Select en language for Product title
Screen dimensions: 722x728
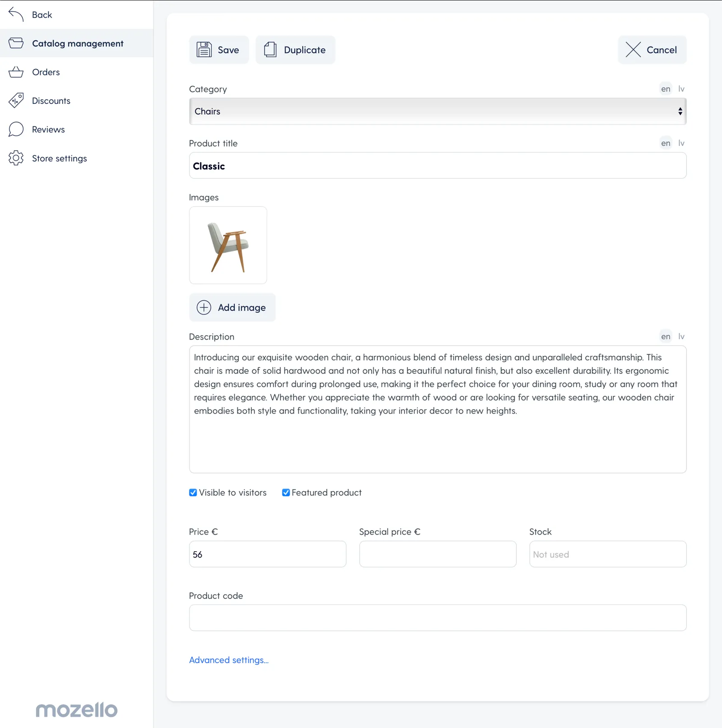(666, 143)
